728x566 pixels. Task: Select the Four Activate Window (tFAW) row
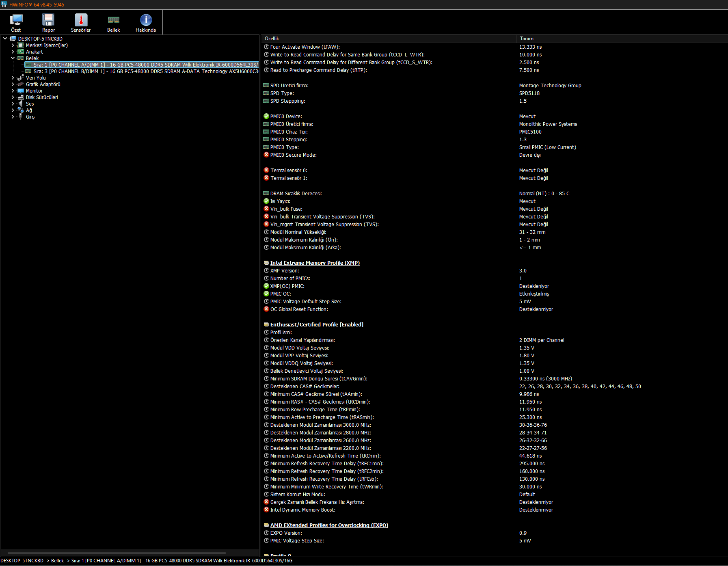click(494, 47)
